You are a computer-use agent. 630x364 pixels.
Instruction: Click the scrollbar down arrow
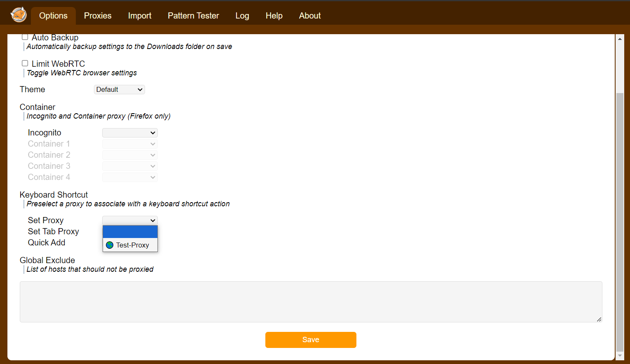tap(620, 355)
